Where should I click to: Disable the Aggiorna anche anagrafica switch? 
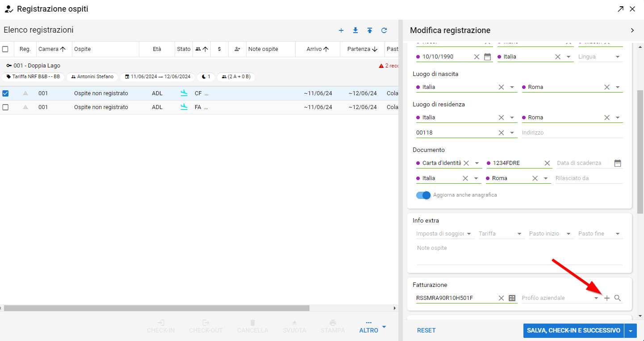(x=423, y=195)
